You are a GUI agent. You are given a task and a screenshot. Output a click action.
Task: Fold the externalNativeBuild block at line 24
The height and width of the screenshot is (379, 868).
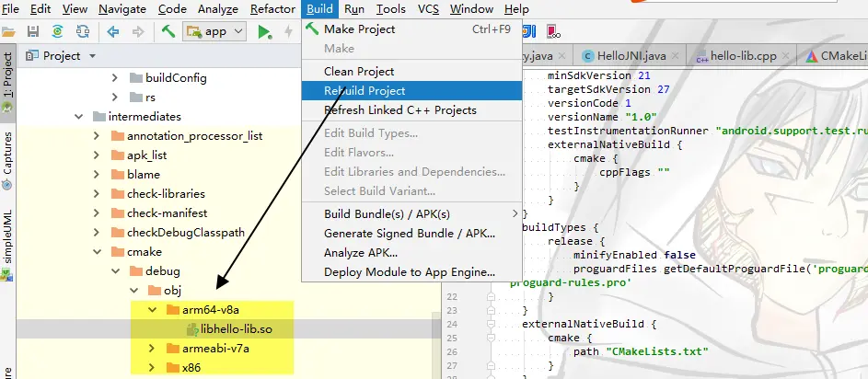pos(491,325)
